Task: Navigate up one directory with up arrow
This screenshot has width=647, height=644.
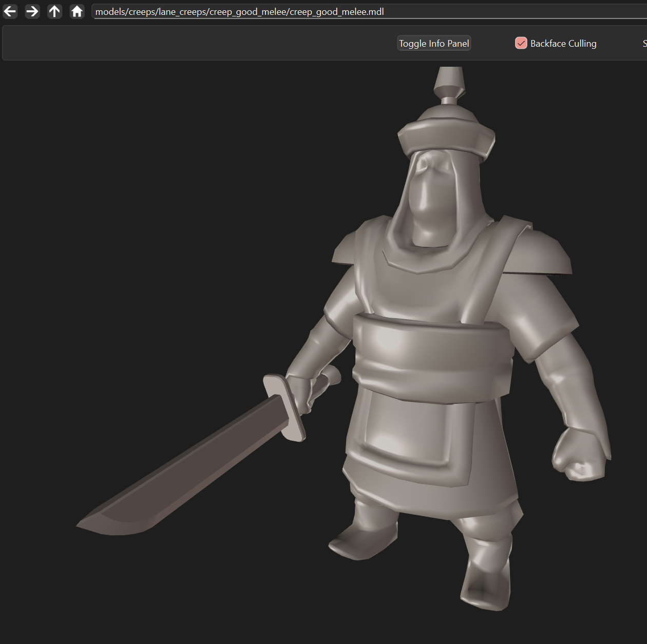Action: (54, 11)
